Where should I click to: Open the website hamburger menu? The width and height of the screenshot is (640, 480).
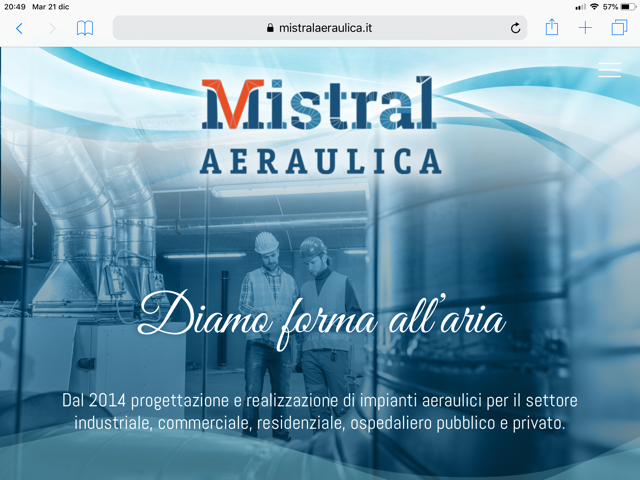point(609,69)
